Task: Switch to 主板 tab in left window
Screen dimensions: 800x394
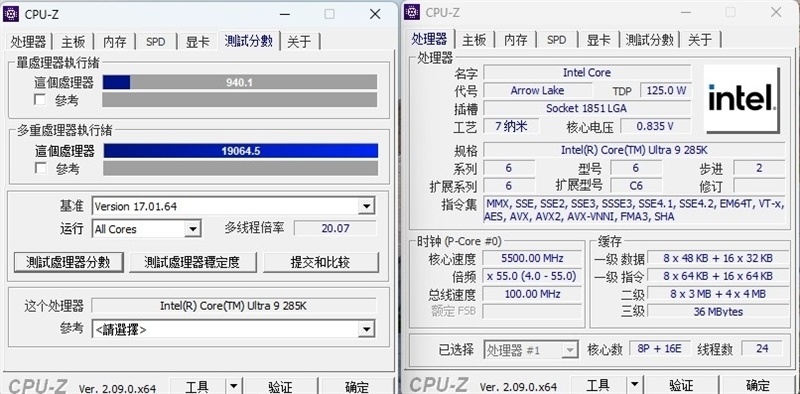Action: pyautogui.click(x=73, y=42)
